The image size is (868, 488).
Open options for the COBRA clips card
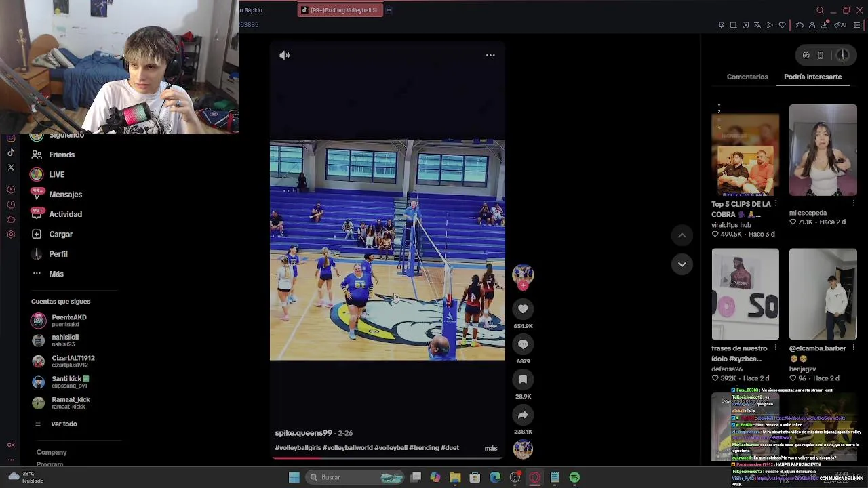point(775,204)
